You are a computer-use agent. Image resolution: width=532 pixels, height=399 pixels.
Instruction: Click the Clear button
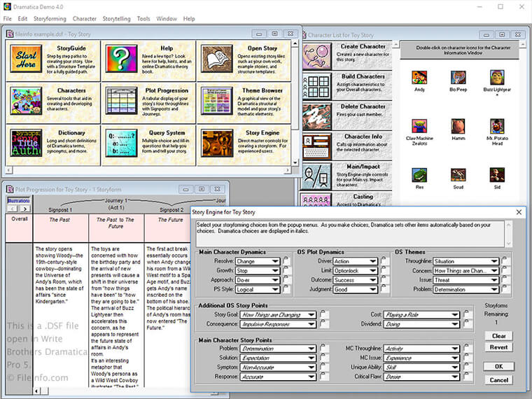(x=498, y=336)
